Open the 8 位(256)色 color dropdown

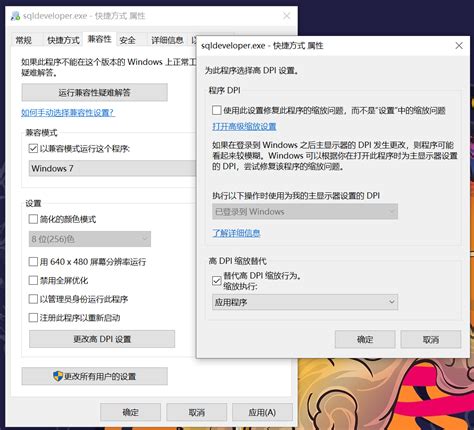pyautogui.click(x=90, y=239)
